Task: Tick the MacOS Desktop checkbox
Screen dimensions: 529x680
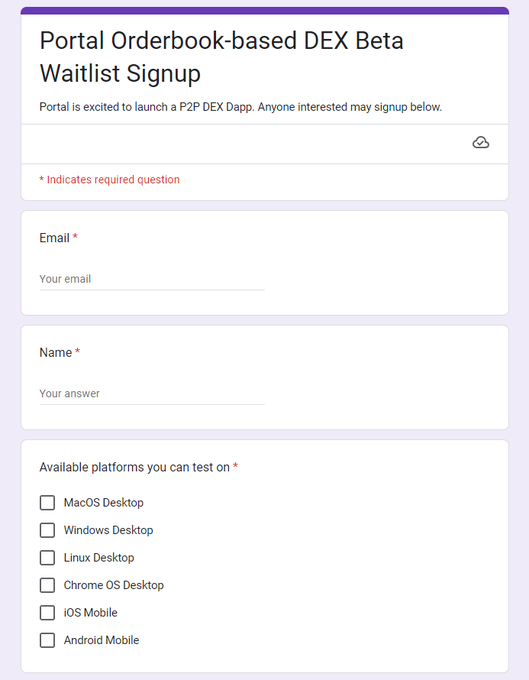Action: pos(47,503)
